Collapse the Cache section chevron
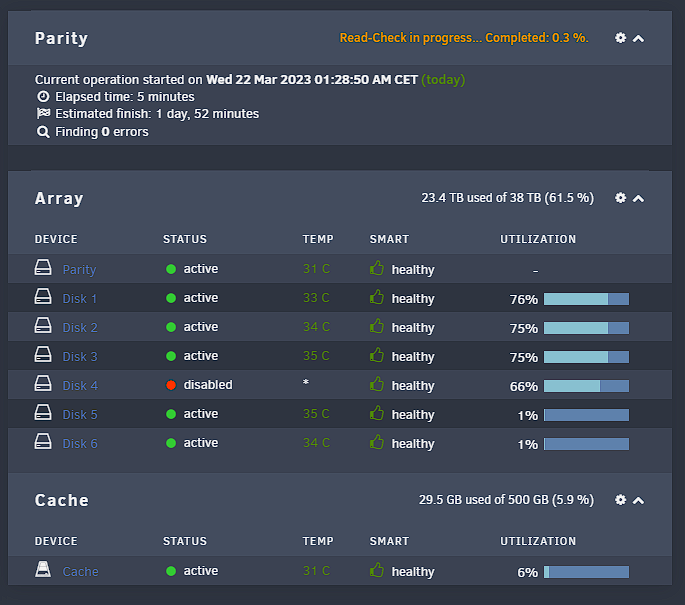The image size is (685, 605). point(638,500)
